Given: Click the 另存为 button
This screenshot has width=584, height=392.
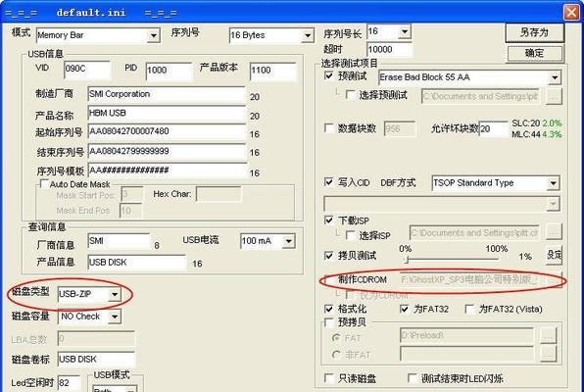Looking at the screenshot, I should [534, 32].
